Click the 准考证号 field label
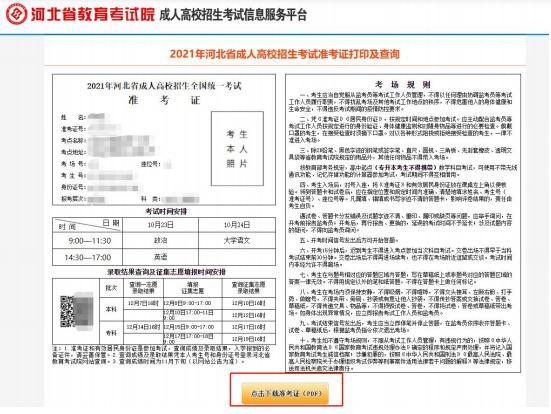The width and height of the screenshot is (551, 414). (x=73, y=129)
